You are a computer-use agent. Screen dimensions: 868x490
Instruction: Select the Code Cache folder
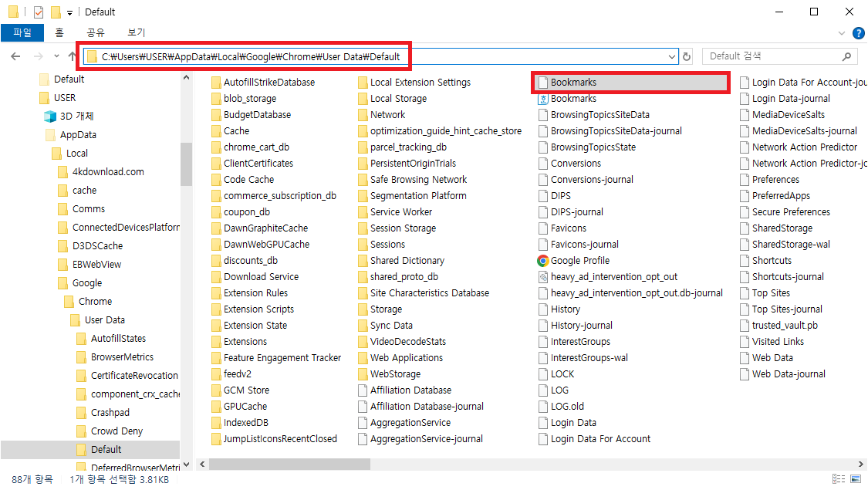click(248, 180)
